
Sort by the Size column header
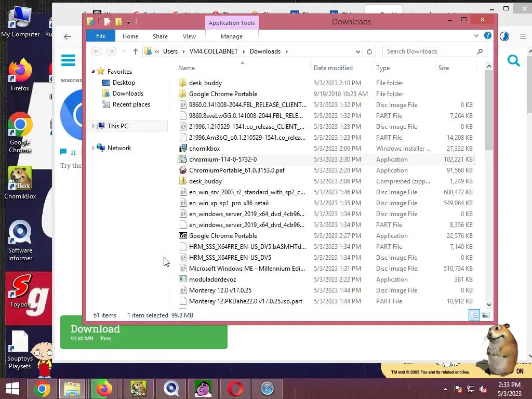[444, 68]
